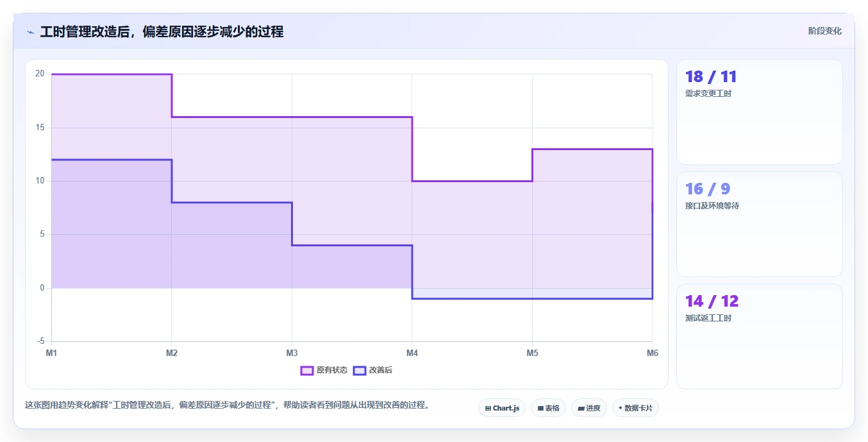This screenshot has width=868, height=442.
Task: Click the M5 x-axis label
Action: click(532, 353)
